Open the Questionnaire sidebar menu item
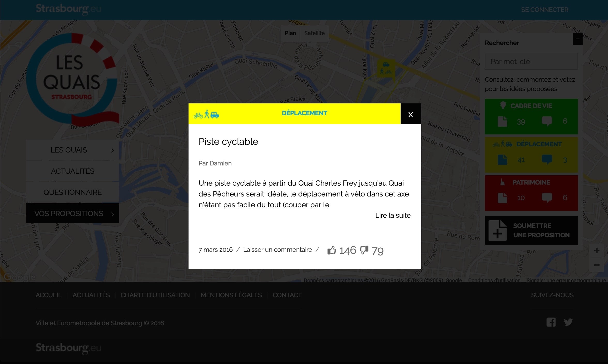Screen dimensions: 608x364 72,192
